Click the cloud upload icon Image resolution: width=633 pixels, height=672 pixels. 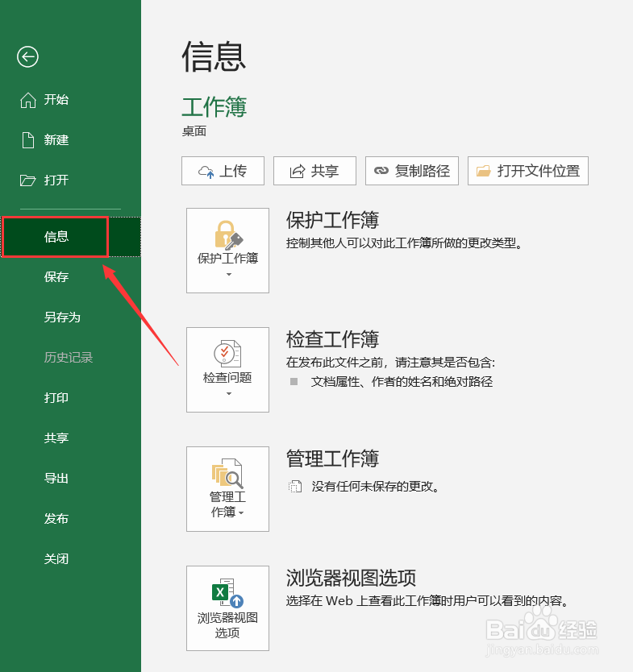click(x=206, y=172)
